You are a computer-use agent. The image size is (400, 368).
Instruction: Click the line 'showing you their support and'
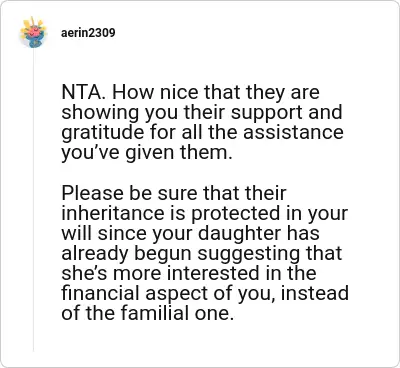[202, 112]
